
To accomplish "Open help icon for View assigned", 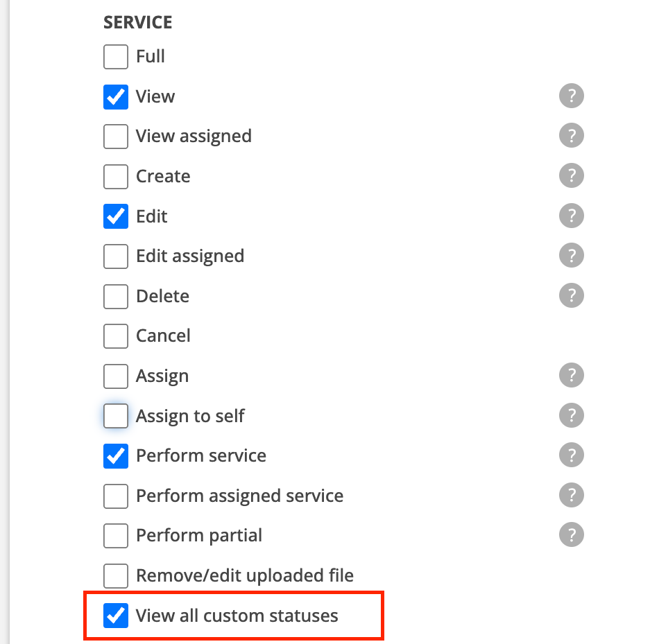I will [571, 136].
